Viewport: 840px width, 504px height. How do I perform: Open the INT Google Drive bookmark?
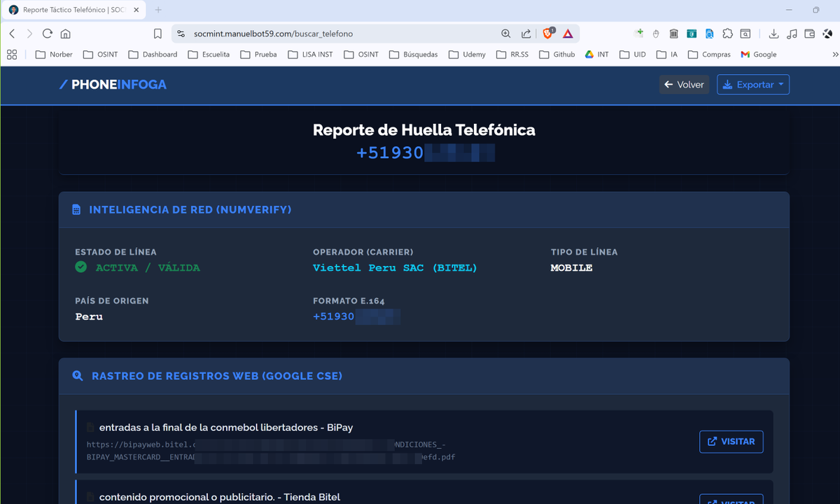tap(596, 54)
